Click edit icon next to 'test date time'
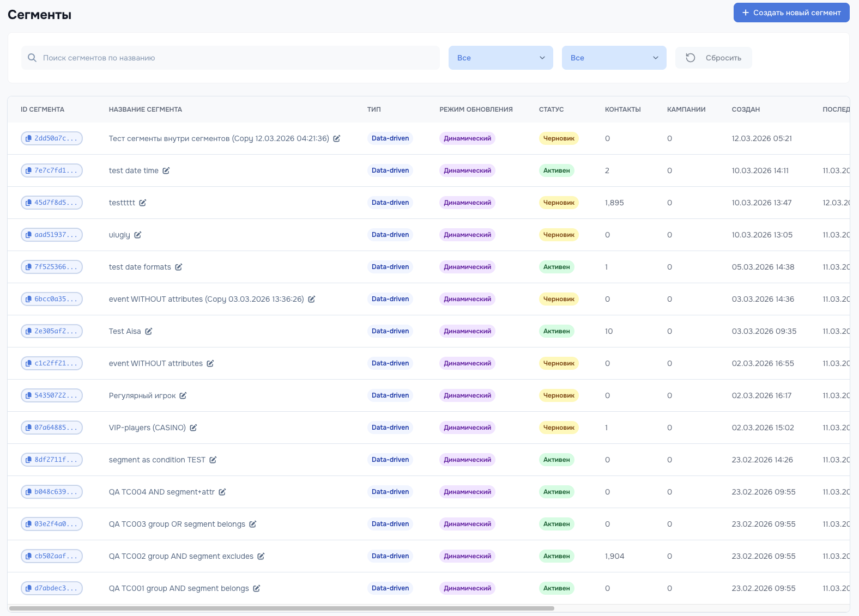The height and width of the screenshot is (616, 859). click(x=166, y=170)
